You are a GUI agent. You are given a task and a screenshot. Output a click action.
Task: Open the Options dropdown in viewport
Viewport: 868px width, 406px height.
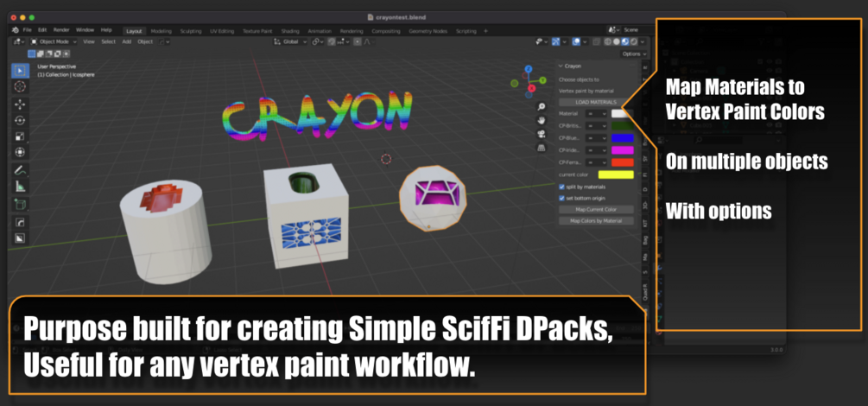point(634,54)
